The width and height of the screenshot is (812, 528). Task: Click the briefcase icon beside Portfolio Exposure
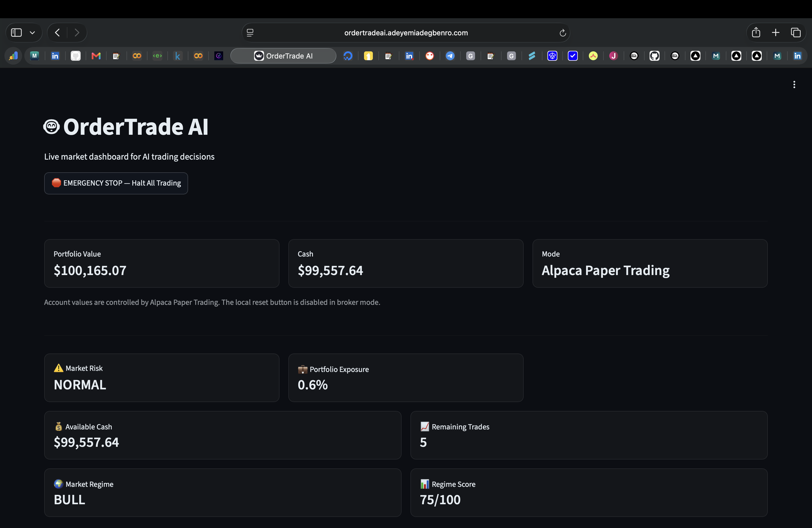pyautogui.click(x=303, y=369)
